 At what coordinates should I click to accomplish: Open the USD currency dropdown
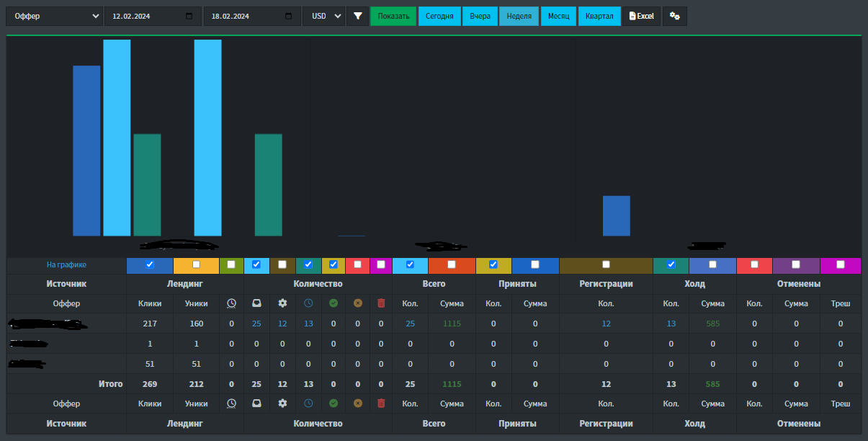tap(323, 16)
